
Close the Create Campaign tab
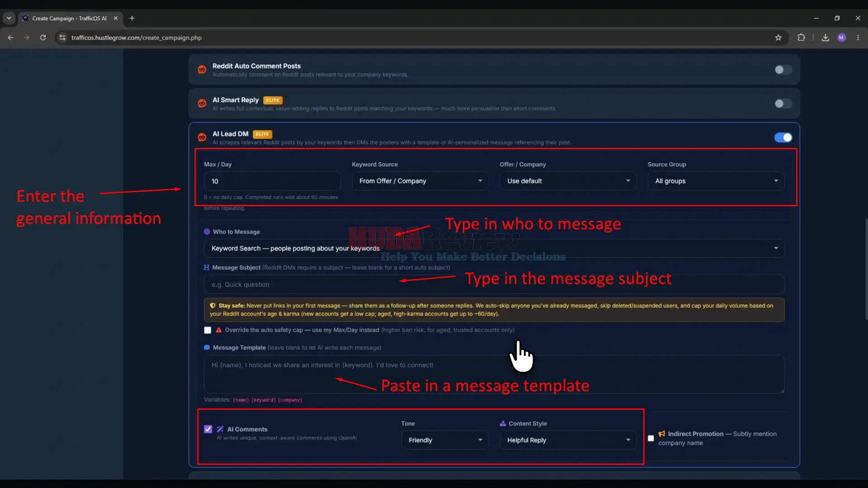pyautogui.click(x=116, y=18)
